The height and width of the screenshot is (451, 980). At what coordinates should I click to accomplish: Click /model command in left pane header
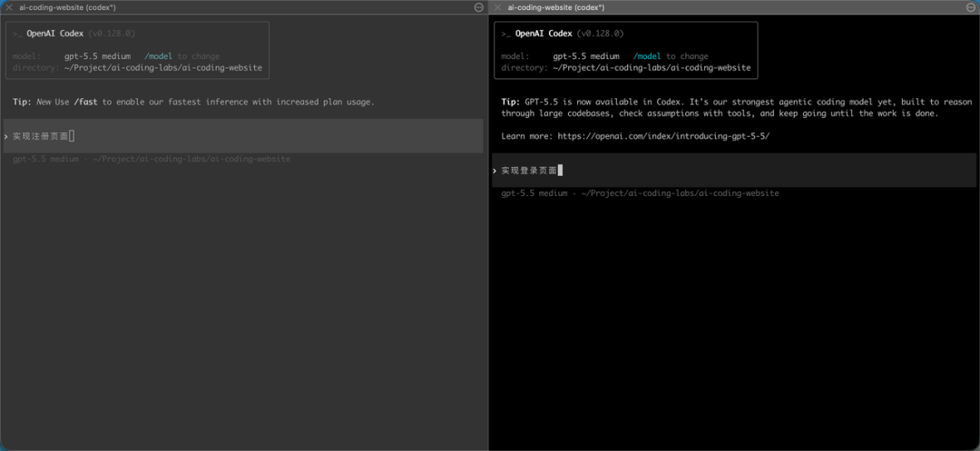coord(158,56)
